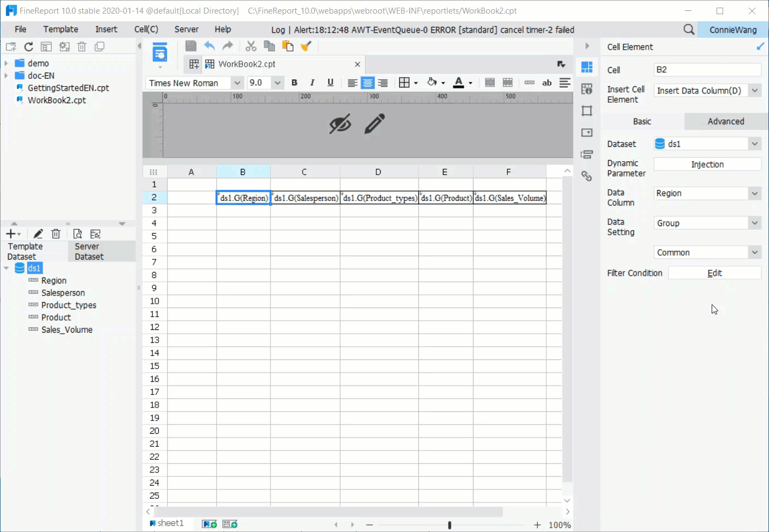The width and height of the screenshot is (769, 532).
Task: Set left text alignment
Action: pos(353,83)
